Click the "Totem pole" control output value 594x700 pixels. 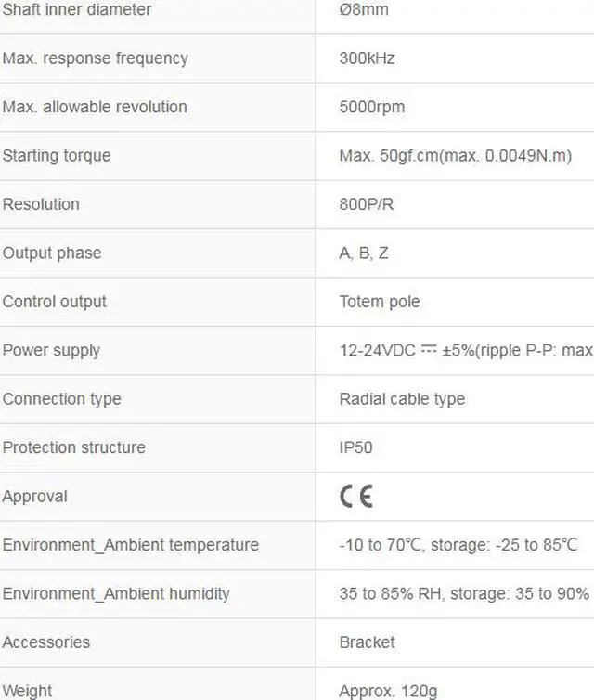coord(380,302)
